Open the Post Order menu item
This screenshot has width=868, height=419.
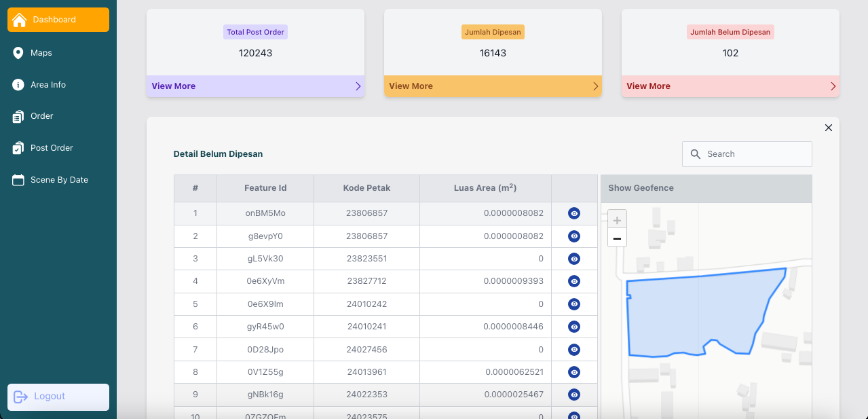coord(52,148)
